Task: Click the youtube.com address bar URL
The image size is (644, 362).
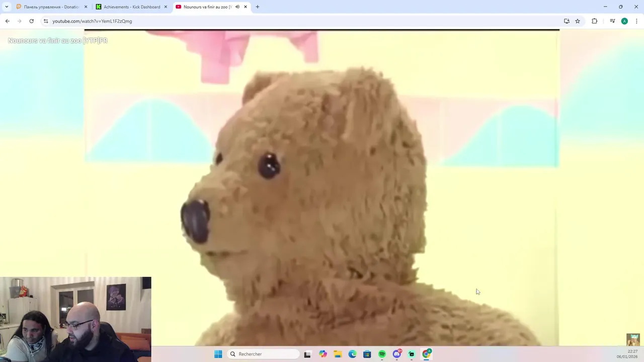Action: click(x=92, y=21)
